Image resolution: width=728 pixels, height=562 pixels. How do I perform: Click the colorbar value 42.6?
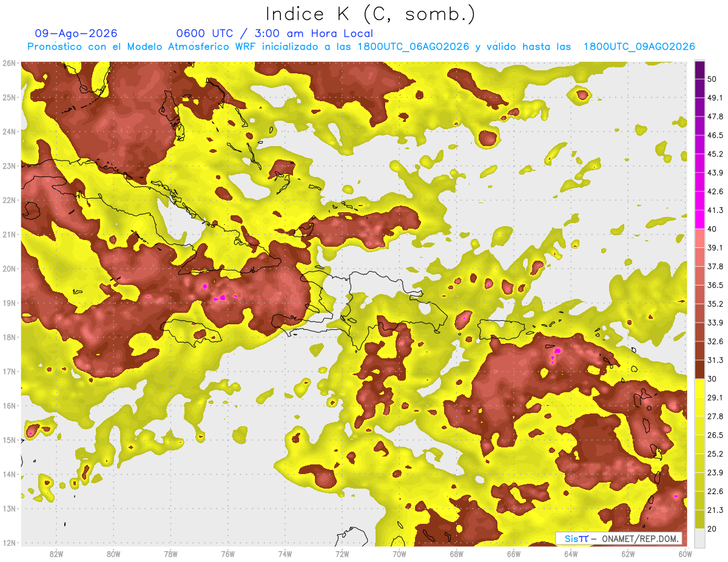coord(715,192)
